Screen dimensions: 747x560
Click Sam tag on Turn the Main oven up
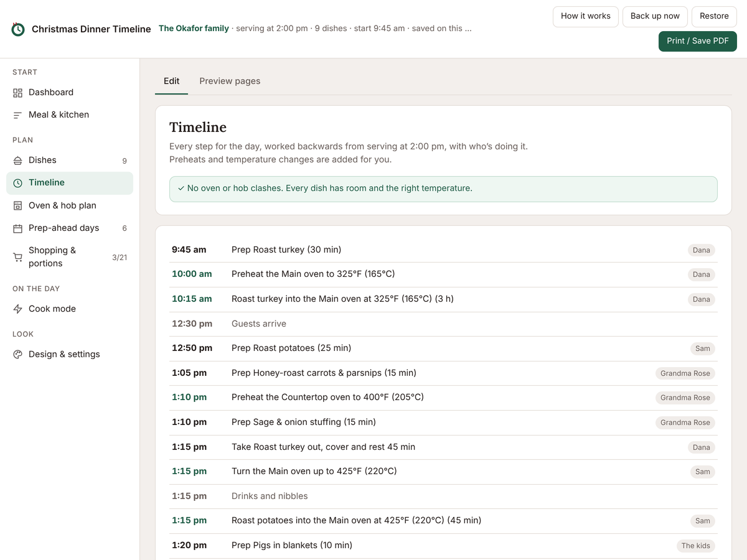[703, 472]
